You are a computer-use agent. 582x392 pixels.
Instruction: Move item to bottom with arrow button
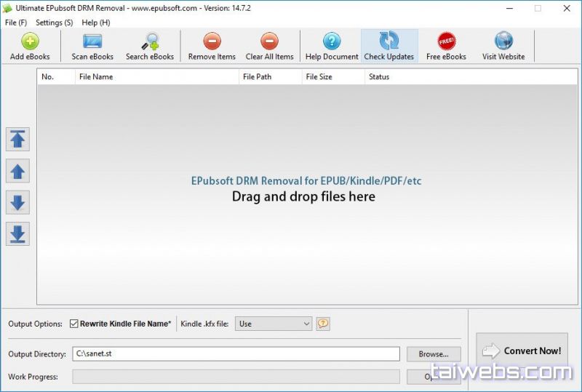click(x=18, y=233)
